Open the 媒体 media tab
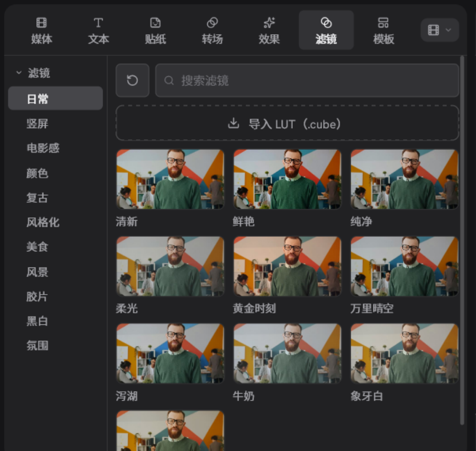 click(x=41, y=30)
